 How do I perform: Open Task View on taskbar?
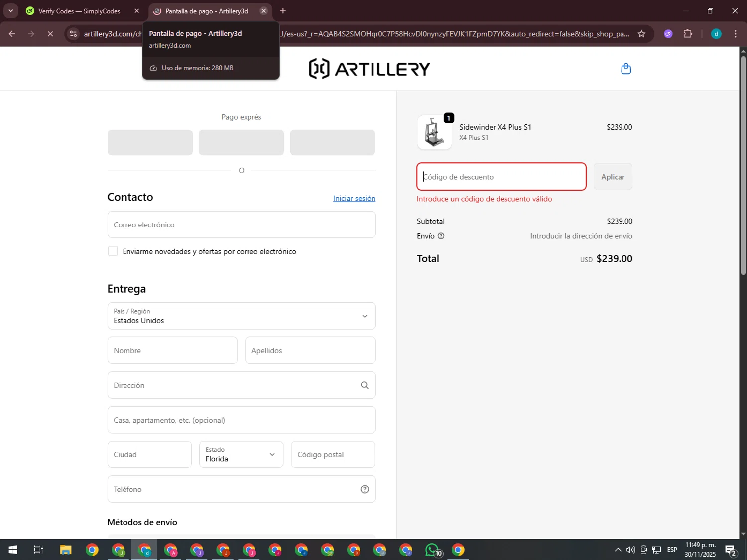point(38,550)
